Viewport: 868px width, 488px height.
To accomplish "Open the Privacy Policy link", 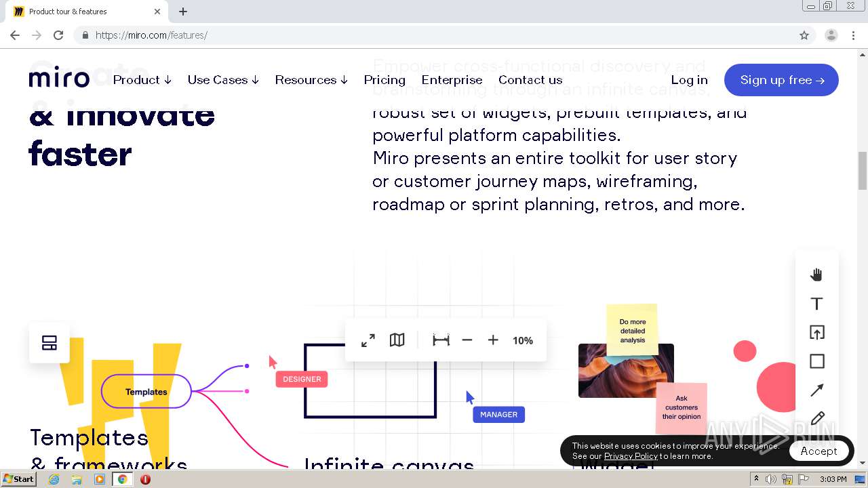I will [x=631, y=456].
